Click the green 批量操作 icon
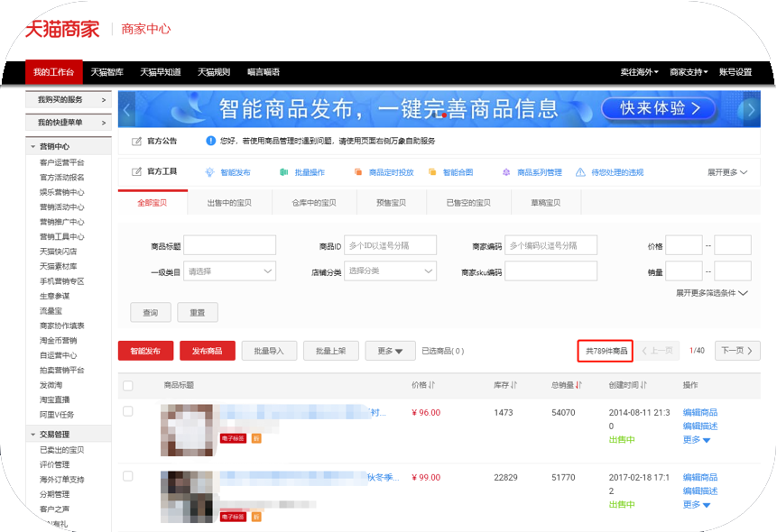Viewport: 777px width, 532px height. [284, 172]
